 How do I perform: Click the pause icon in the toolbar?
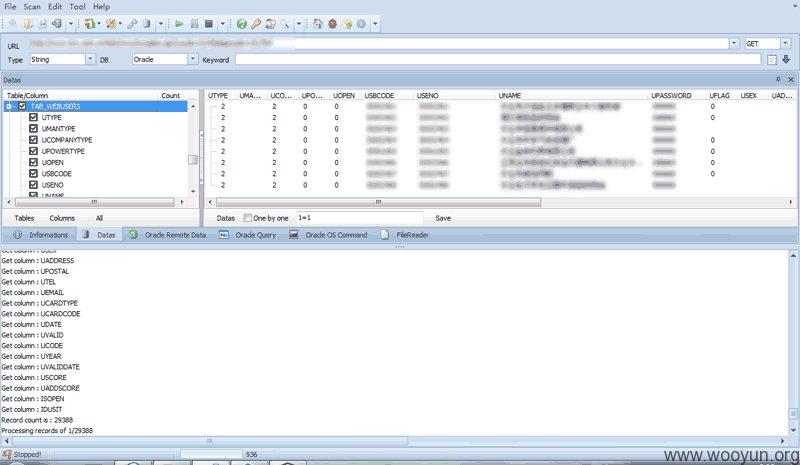pyautogui.click(x=194, y=24)
